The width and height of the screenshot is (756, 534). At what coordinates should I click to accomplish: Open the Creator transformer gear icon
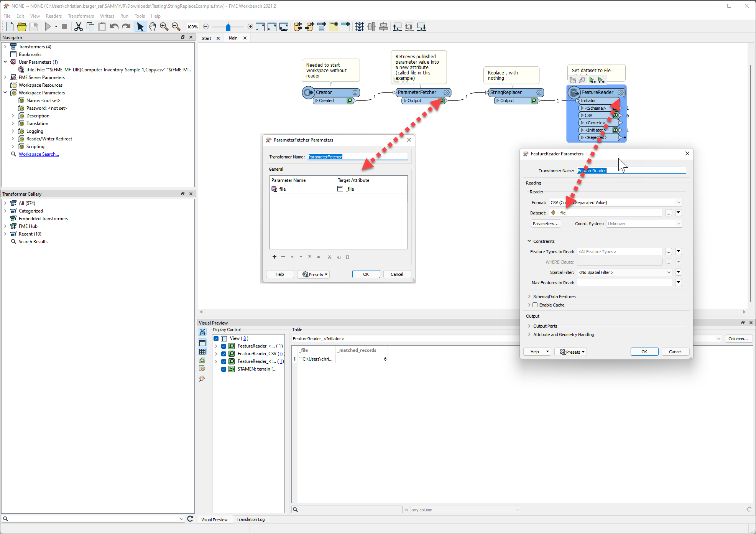pyautogui.click(x=355, y=92)
